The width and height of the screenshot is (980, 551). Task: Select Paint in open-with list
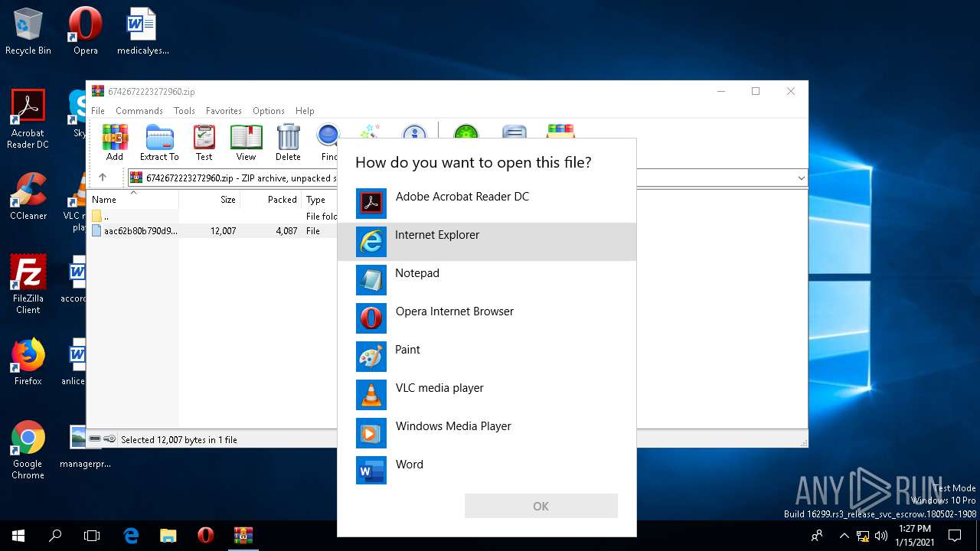coord(487,357)
